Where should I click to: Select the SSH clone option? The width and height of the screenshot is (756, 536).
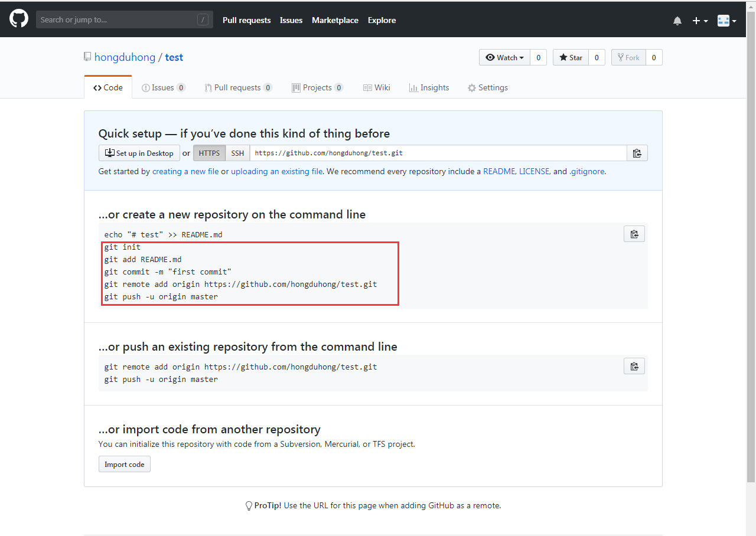[x=237, y=153]
